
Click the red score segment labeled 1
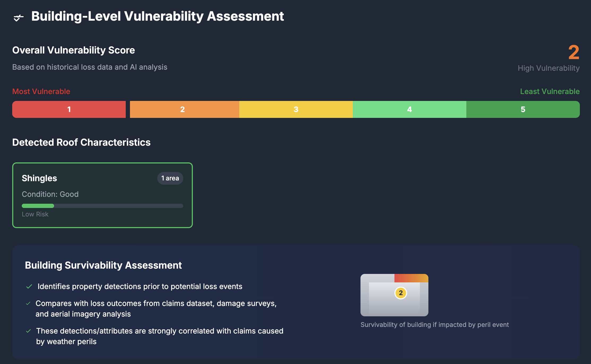coord(69,109)
